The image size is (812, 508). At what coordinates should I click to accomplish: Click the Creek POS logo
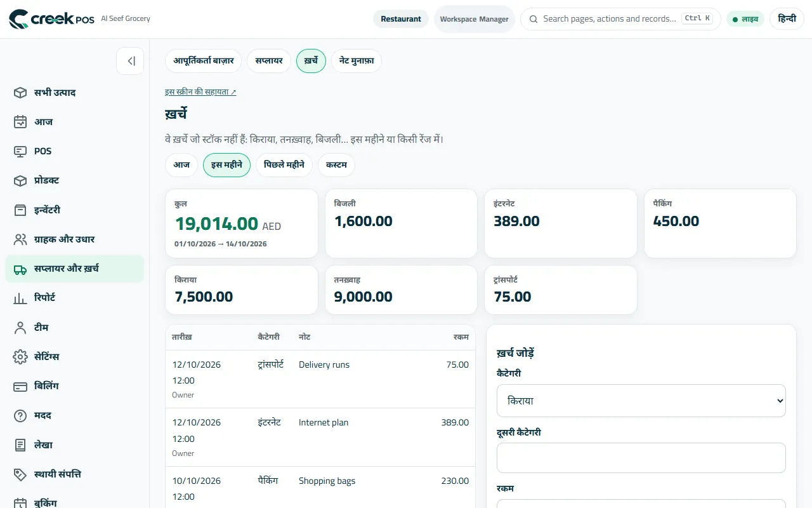pos(52,19)
